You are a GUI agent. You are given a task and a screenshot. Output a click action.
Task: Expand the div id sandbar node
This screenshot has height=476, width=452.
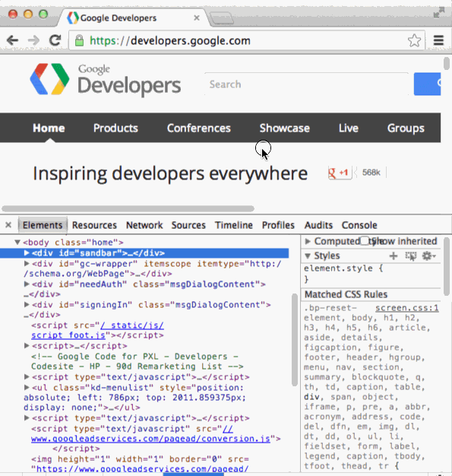pos(27,253)
